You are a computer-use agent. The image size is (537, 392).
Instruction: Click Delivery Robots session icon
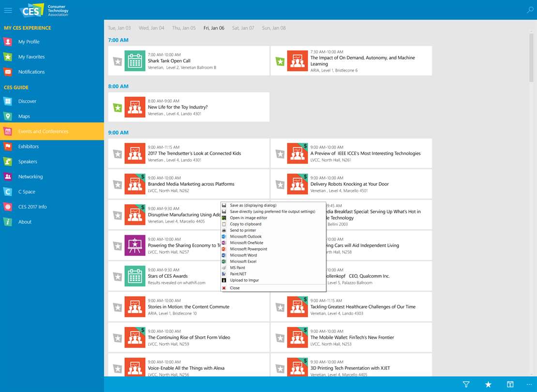(x=297, y=184)
